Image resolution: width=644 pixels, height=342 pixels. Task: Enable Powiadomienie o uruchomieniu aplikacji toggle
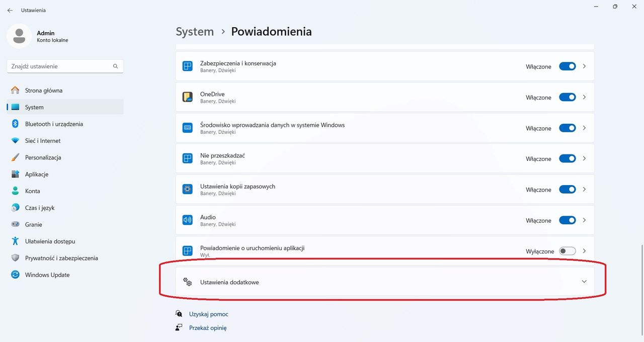(567, 251)
